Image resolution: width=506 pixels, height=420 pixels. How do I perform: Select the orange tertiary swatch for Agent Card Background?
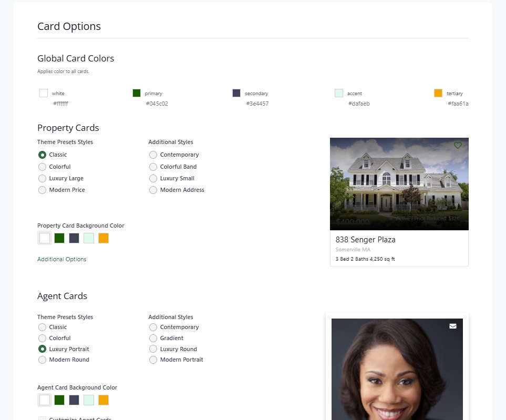[104, 399]
